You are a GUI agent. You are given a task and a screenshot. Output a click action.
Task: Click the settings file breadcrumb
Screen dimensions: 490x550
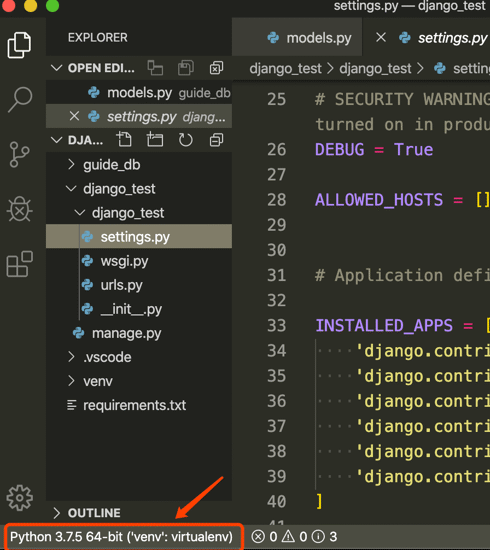pos(462,68)
